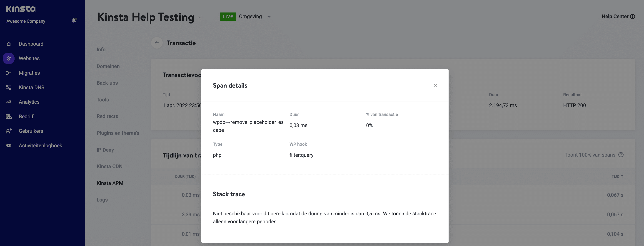Click the Help Center question icon

click(632, 17)
